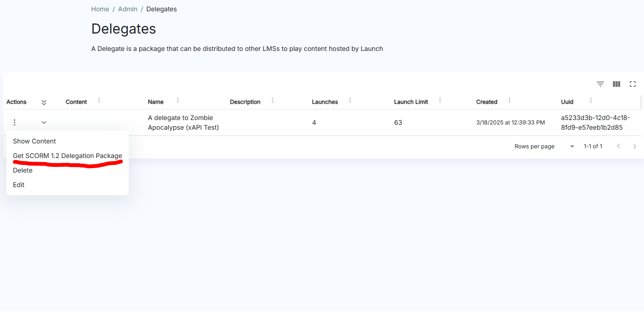Choose Delete from the actions menu
Image resolution: width=644 pixels, height=316 pixels.
click(x=67, y=170)
